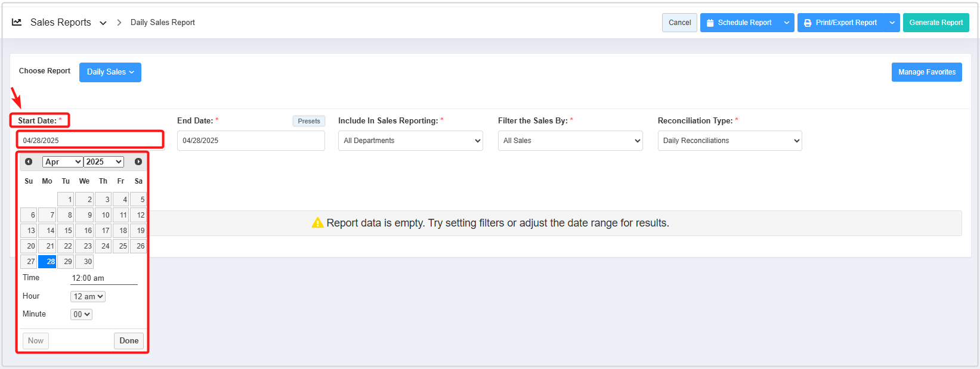Open the Daily Sales report chooser
The width and height of the screenshot is (980, 369).
[110, 72]
